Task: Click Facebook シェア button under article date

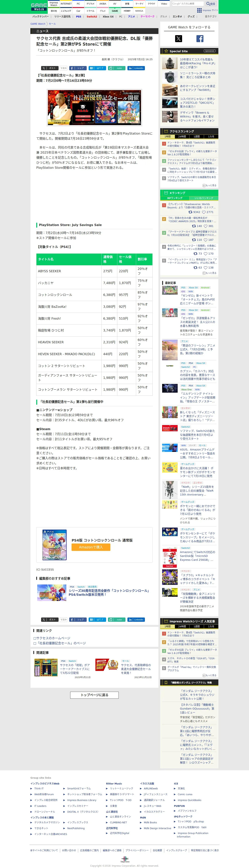Action: point(78,68)
